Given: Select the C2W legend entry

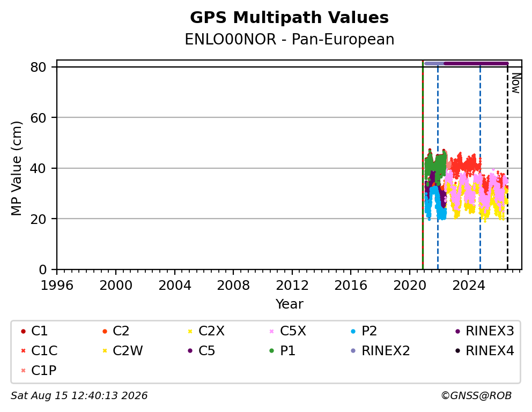Looking at the screenshot, I should [122, 351].
